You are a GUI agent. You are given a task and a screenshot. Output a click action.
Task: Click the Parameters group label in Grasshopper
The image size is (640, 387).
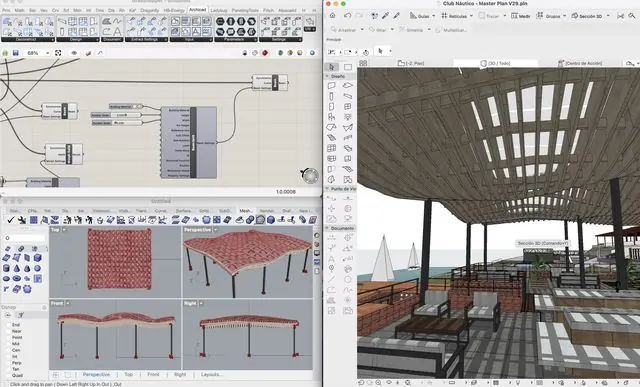tap(236, 40)
